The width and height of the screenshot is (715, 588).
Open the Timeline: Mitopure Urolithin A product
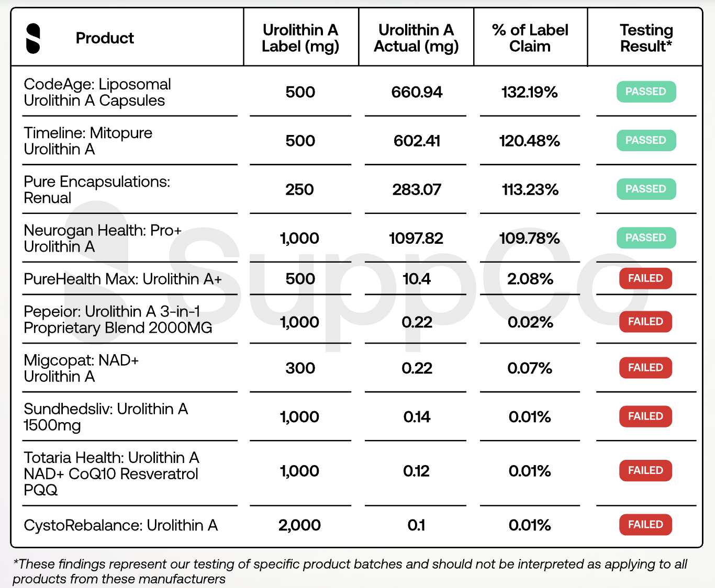point(88,141)
